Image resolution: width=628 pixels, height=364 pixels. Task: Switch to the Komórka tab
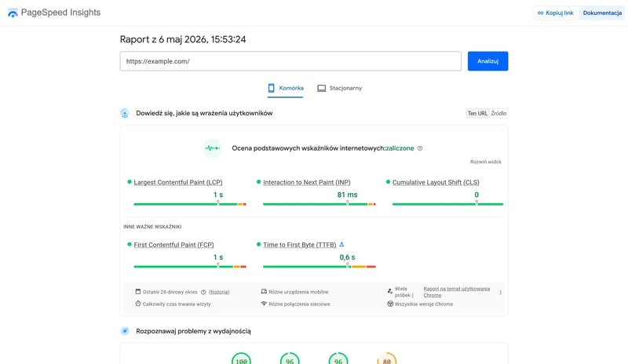click(x=285, y=88)
